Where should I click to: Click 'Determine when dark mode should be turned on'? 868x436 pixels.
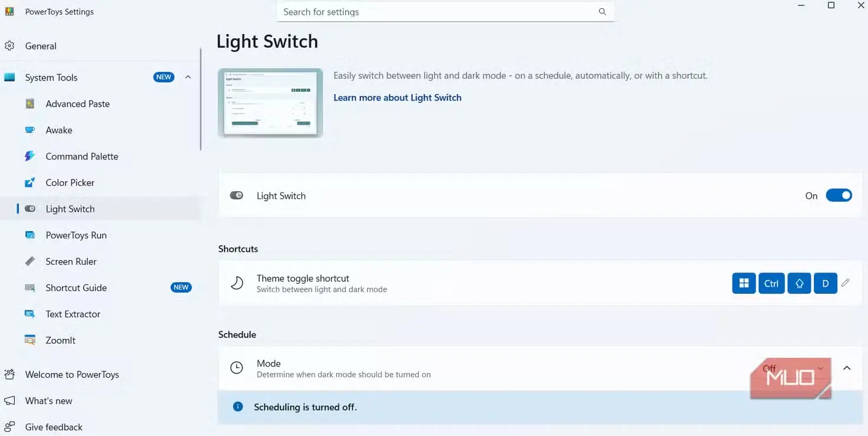[x=344, y=374]
